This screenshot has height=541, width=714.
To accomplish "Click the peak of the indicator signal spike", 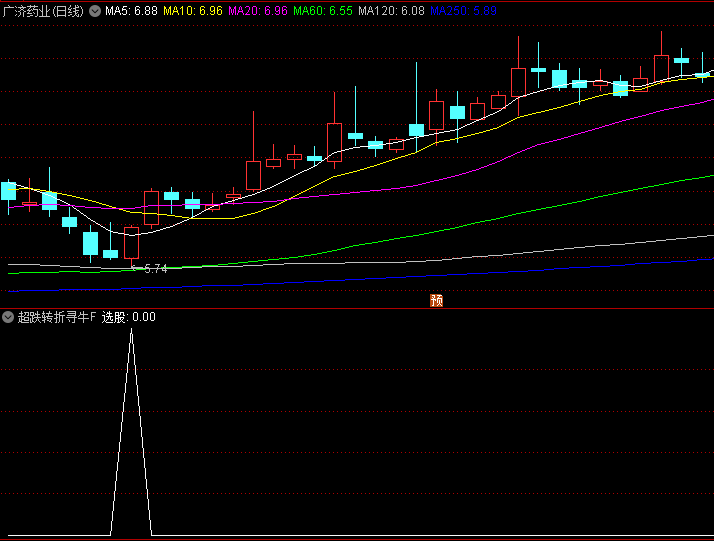I will [131, 330].
